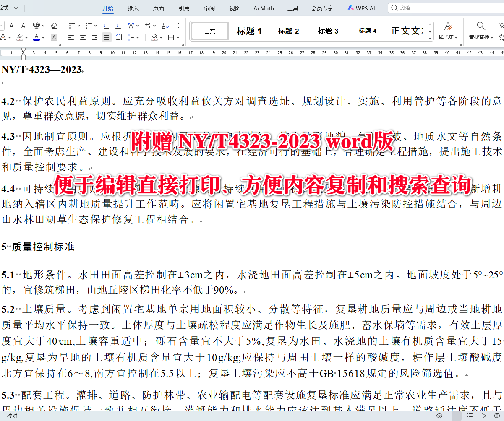Apply the 标题 1 style
This screenshot has height=421, width=504.
point(249,31)
